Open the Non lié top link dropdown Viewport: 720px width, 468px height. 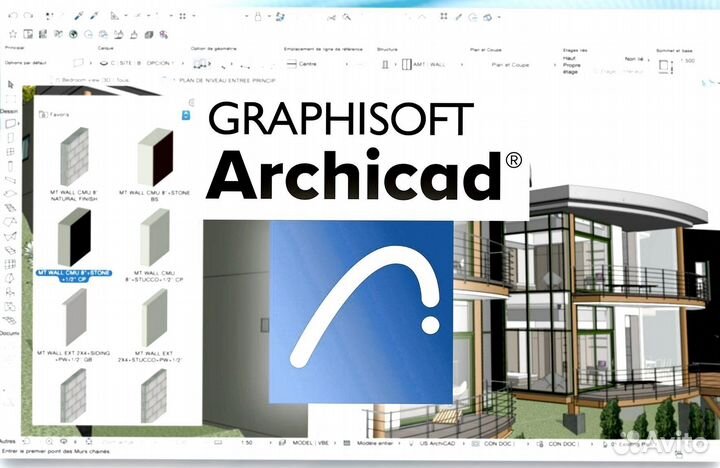637,59
